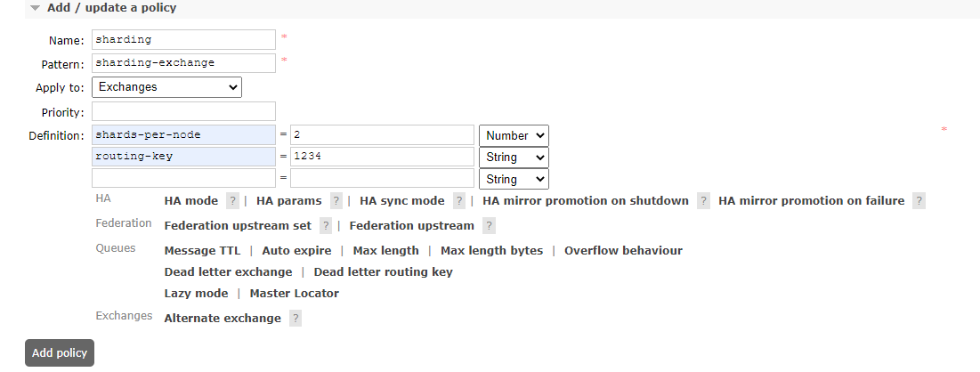The height and width of the screenshot is (372, 980).
Task: Click help icon next to HA mode
Action: coord(232,201)
